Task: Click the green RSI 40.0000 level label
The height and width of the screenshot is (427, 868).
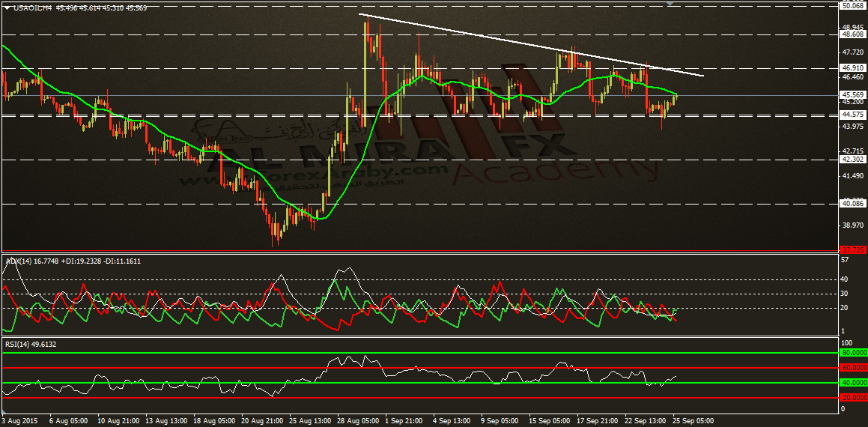Action: coord(853,383)
